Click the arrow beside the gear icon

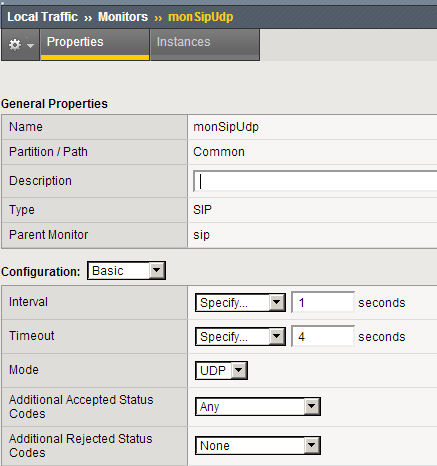30,45
